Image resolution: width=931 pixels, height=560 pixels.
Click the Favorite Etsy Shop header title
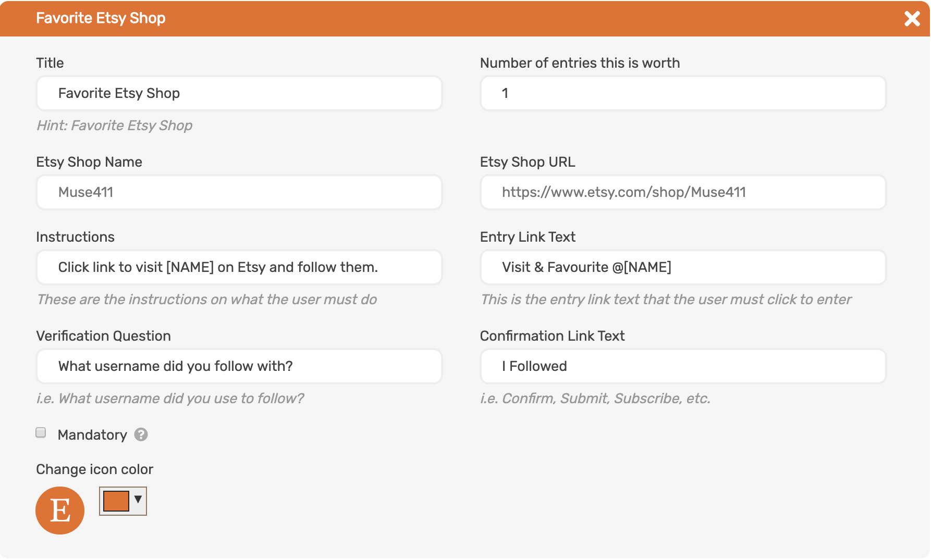[x=101, y=18]
